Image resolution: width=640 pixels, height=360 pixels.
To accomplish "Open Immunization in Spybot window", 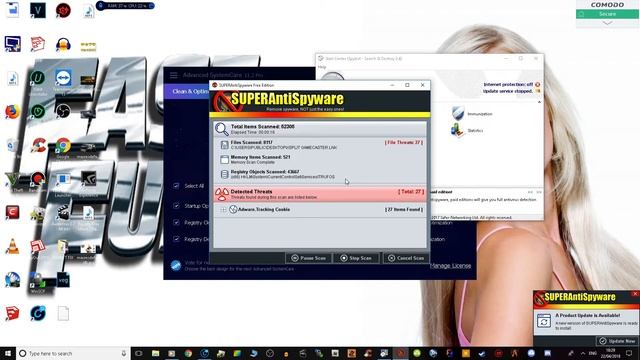I will click(x=472, y=114).
